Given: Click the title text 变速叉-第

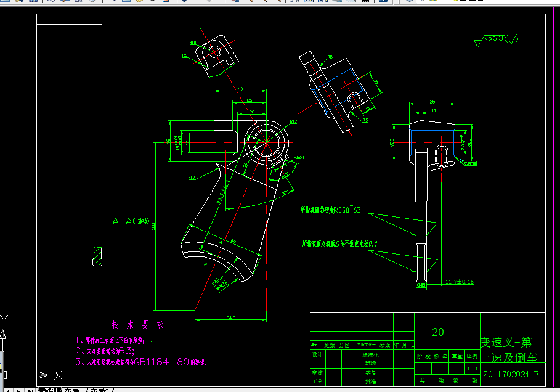Looking at the screenshot, I should [506, 342].
